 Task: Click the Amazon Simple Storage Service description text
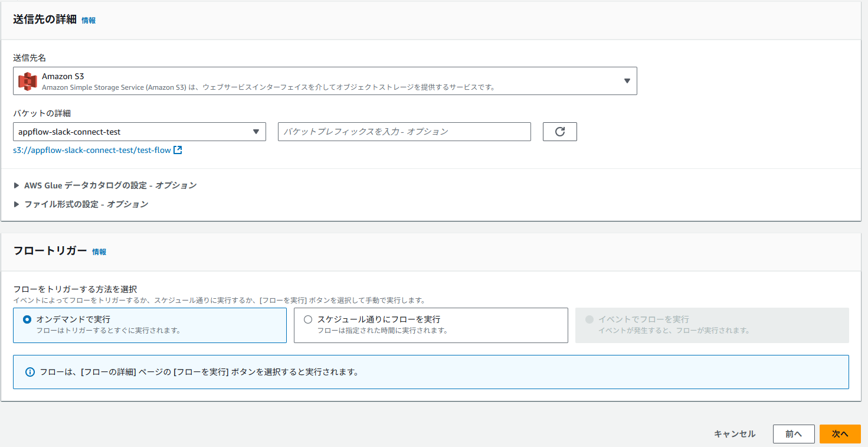268,87
